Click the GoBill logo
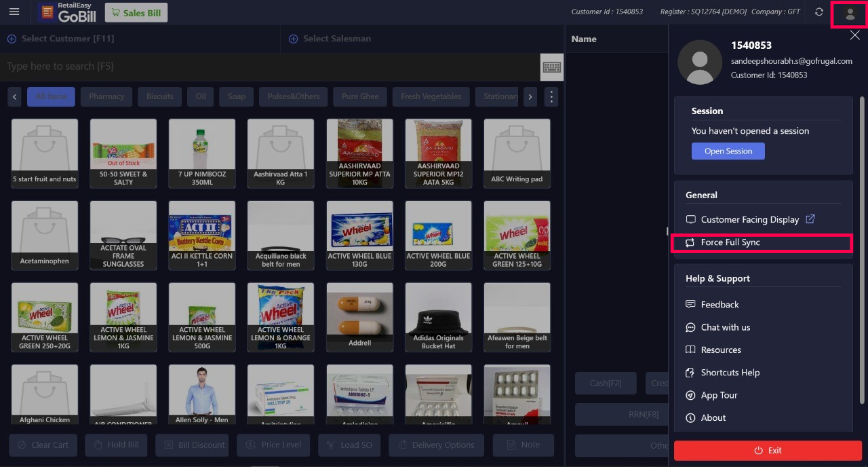The height and width of the screenshot is (467, 868). [x=67, y=12]
